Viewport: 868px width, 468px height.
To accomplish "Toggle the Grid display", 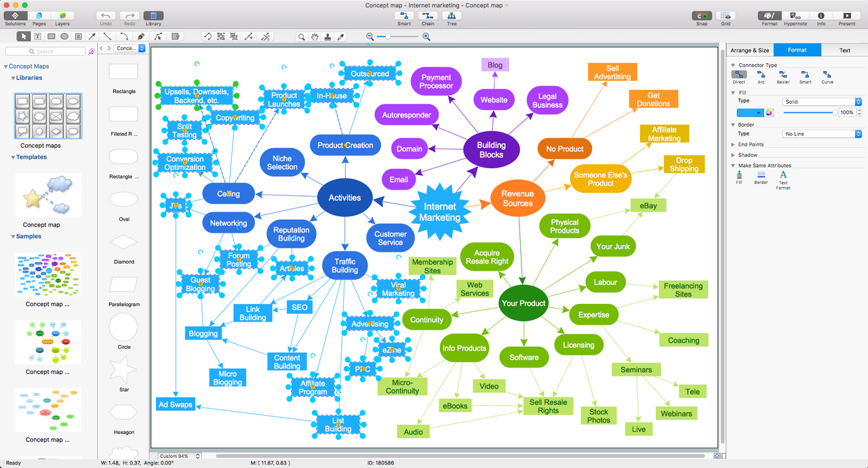I will [725, 17].
